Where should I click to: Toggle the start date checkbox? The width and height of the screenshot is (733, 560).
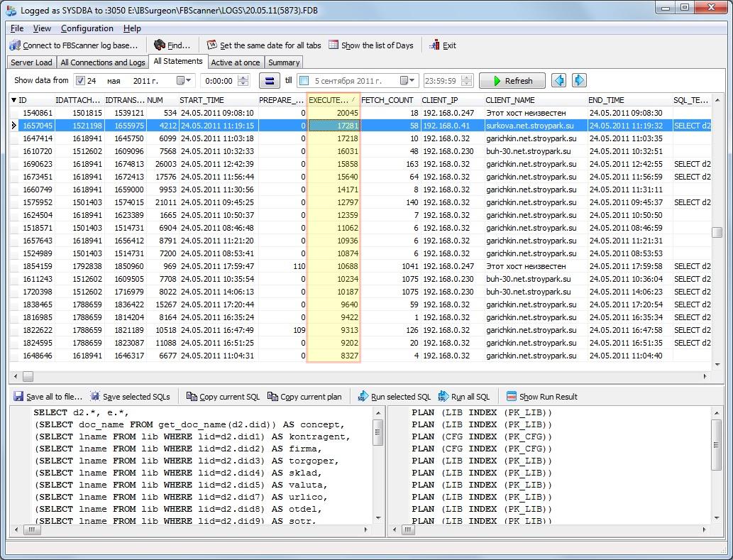[80, 81]
